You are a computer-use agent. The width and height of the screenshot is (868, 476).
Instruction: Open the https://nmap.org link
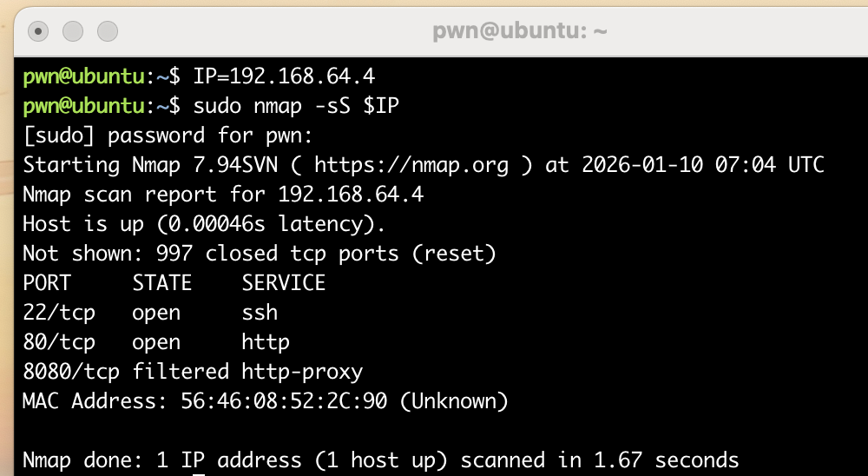(x=411, y=165)
